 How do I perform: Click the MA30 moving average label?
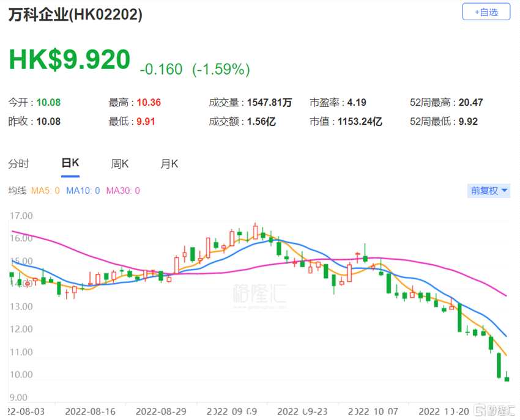tap(123, 191)
